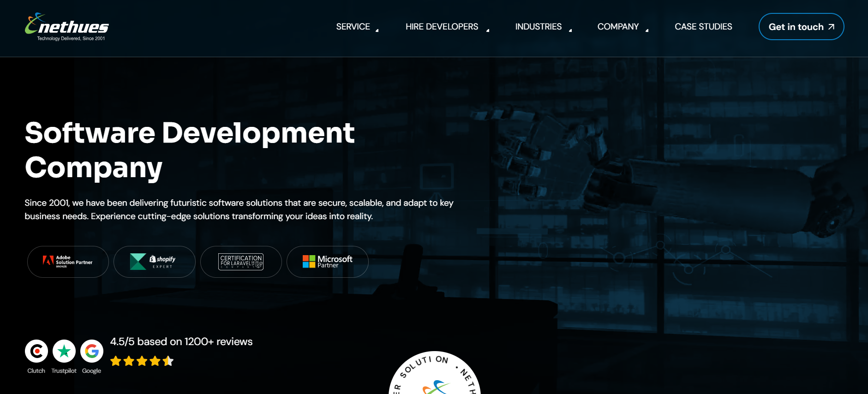The height and width of the screenshot is (394, 868).
Task: Click the Software Development Company heading
Action: [x=190, y=150]
